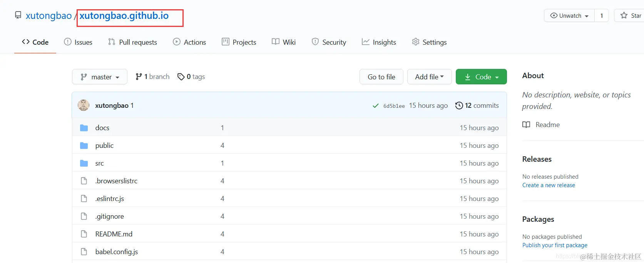644x263 pixels.
Task: Open the Releases heading link
Action: 537,159
